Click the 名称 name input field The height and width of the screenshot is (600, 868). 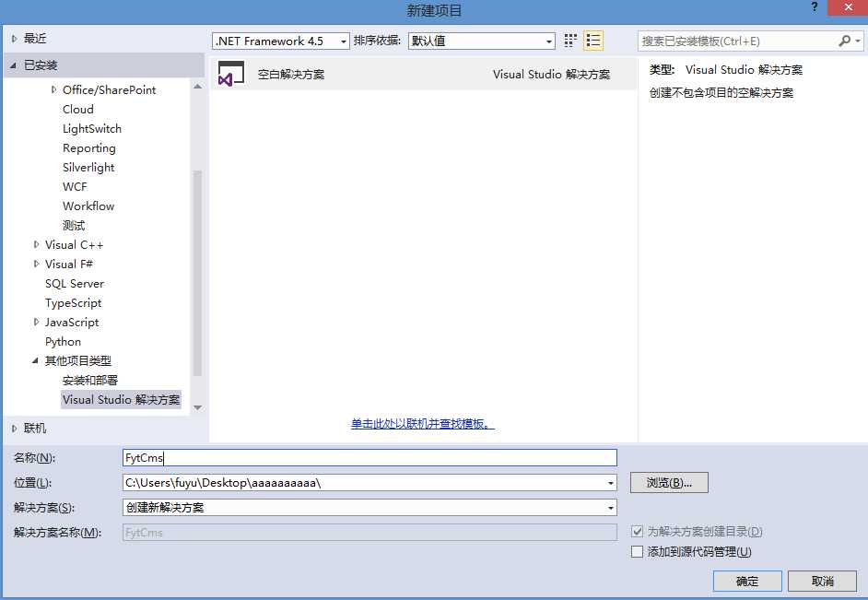369,458
